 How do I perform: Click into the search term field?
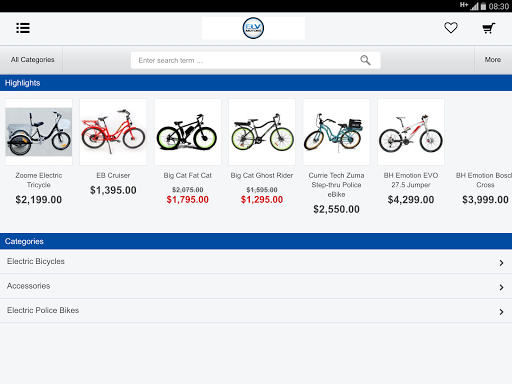[x=255, y=60]
